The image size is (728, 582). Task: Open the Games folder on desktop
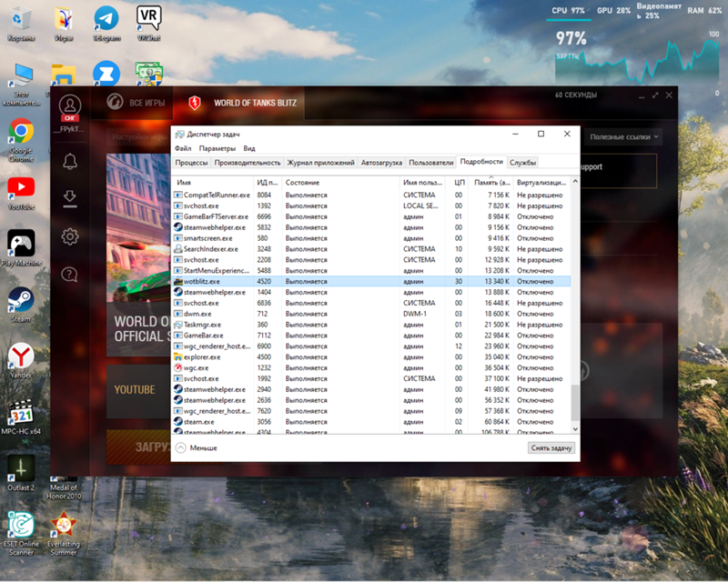click(x=64, y=25)
